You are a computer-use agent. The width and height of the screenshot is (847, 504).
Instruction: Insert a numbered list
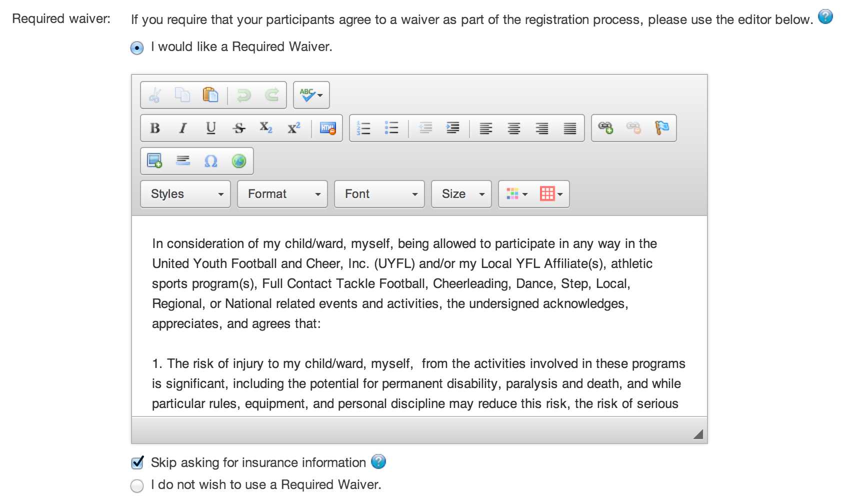tap(363, 128)
